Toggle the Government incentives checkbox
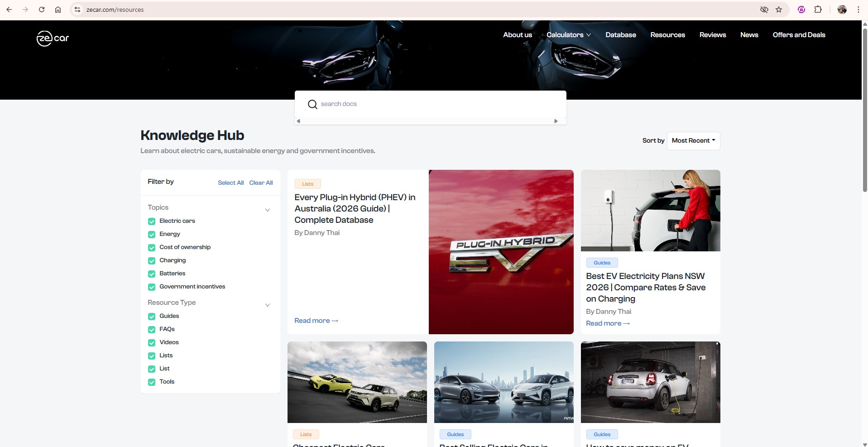This screenshot has width=868, height=447. click(x=152, y=287)
